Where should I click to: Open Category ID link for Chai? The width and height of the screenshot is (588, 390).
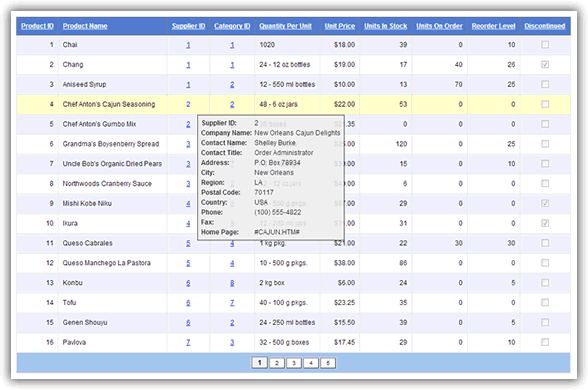coord(232,45)
